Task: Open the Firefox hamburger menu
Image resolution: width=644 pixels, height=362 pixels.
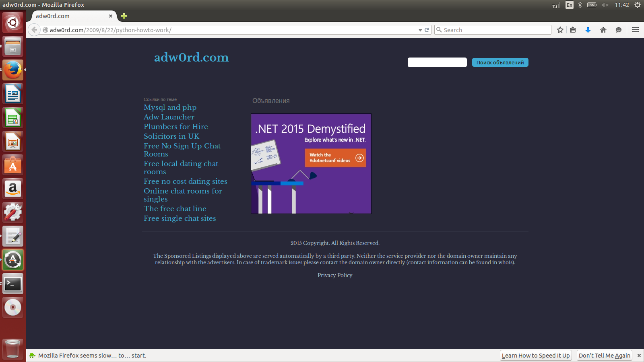Action: click(636, 30)
